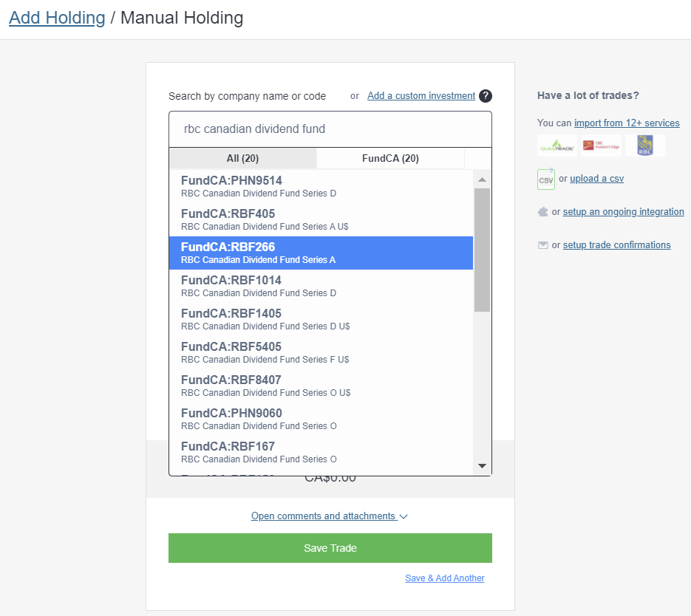The height and width of the screenshot is (616, 691).
Task: Click the RBC broker logo
Action: (x=645, y=146)
